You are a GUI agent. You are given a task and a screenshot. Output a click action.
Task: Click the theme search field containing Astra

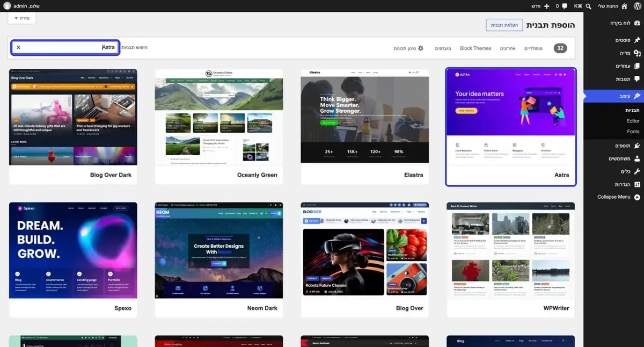(65, 47)
